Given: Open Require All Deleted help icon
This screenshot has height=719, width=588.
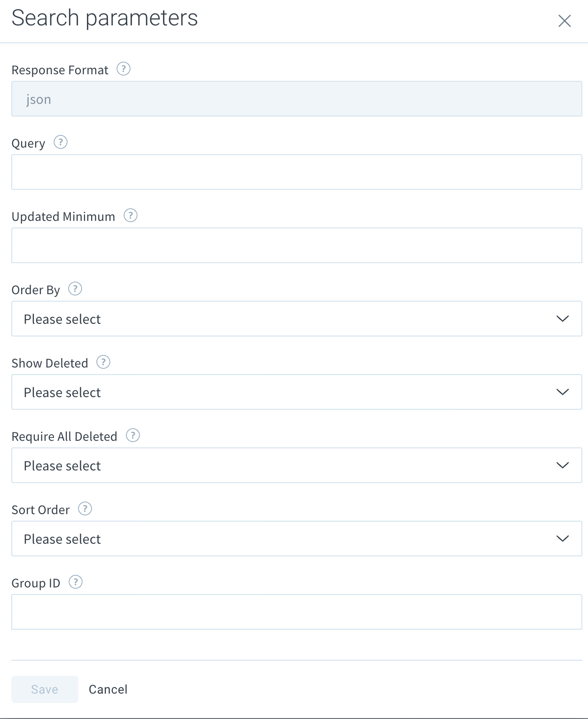Looking at the screenshot, I should 133,436.
